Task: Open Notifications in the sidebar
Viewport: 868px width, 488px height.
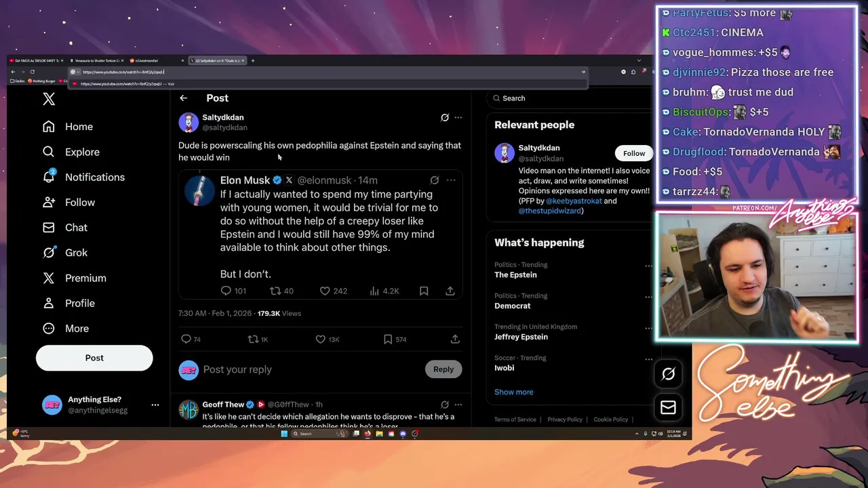Action: tap(83, 177)
